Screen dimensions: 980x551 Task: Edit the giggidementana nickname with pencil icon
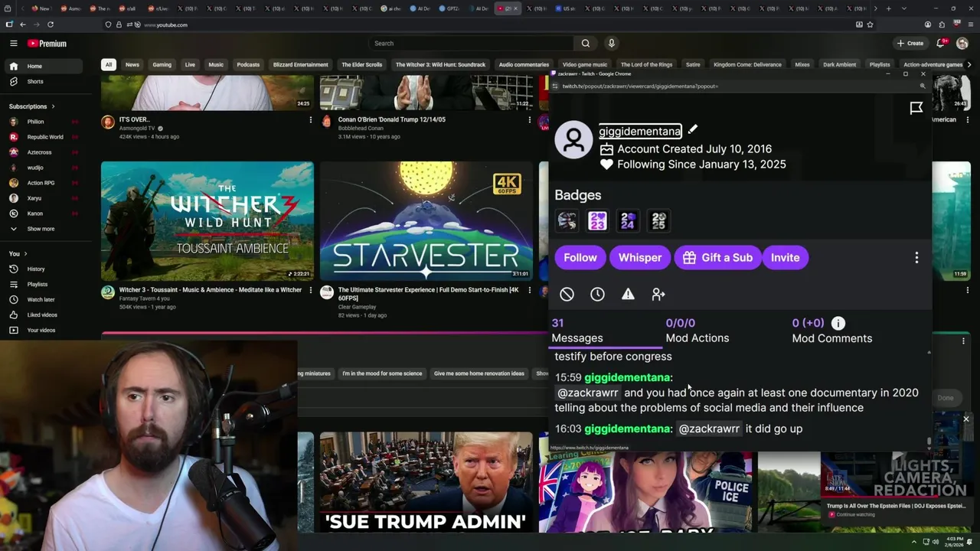692,130
